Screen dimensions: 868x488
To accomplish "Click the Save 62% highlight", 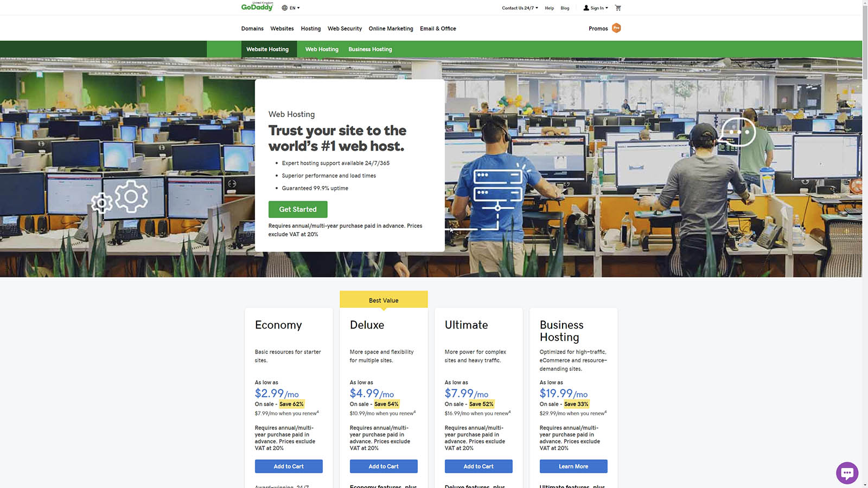I will 291,404.
